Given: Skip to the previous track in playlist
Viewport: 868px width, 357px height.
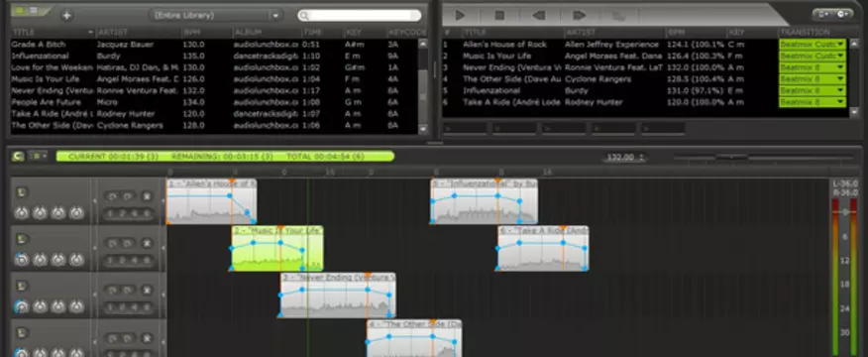Looking at the screenshot, I should (x=539, y=16).
